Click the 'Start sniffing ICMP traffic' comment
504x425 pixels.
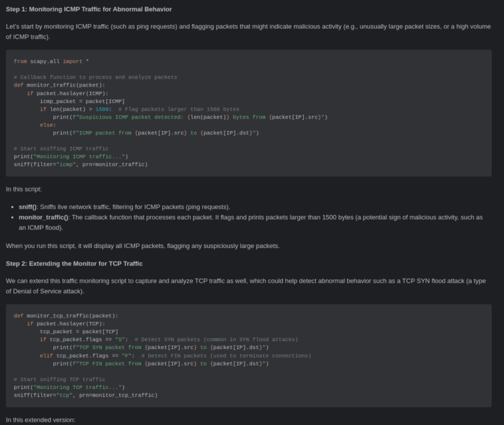(x=61, y=148)
